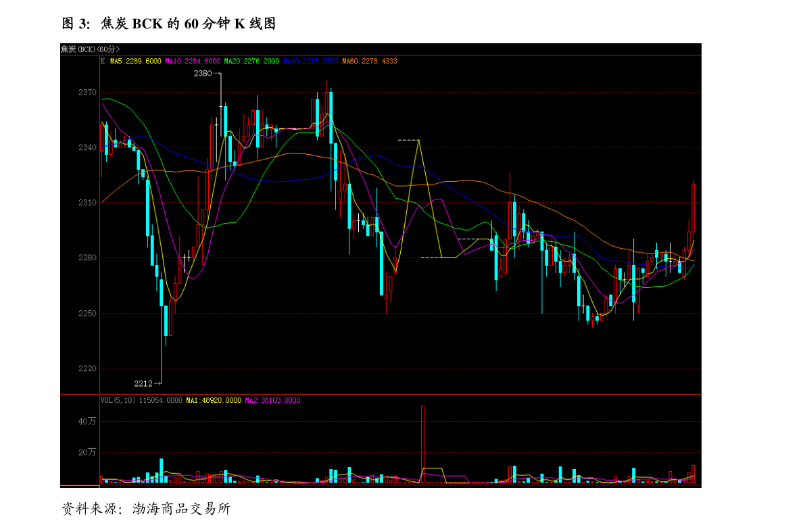Click the source note 资料来源: 渤海商品交易所
Viewport: 805px width, 532px height.
[x=146, y=509]
